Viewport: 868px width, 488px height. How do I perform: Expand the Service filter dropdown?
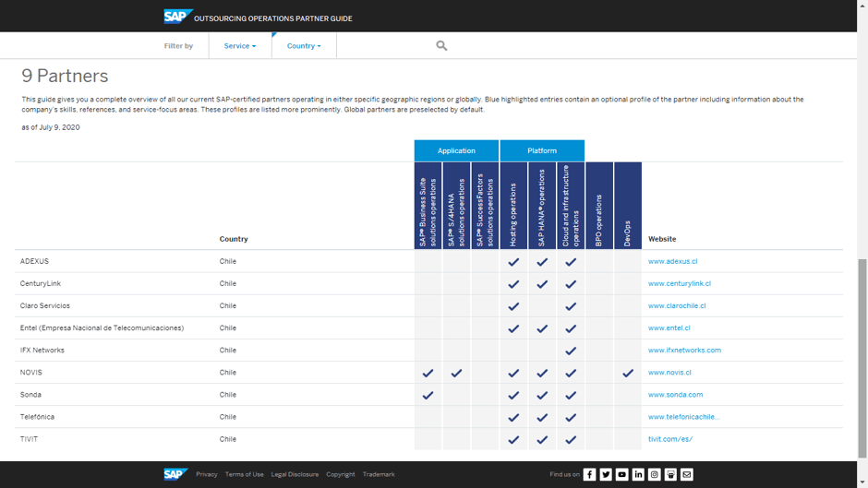click(240, 46)
